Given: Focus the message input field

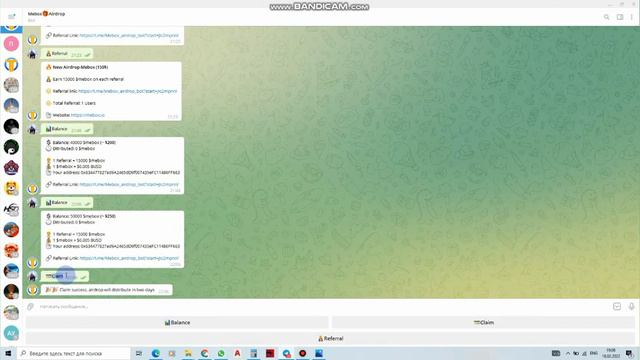Looking at the screenshot, I should pyautogui.click(x=322, y=306).
